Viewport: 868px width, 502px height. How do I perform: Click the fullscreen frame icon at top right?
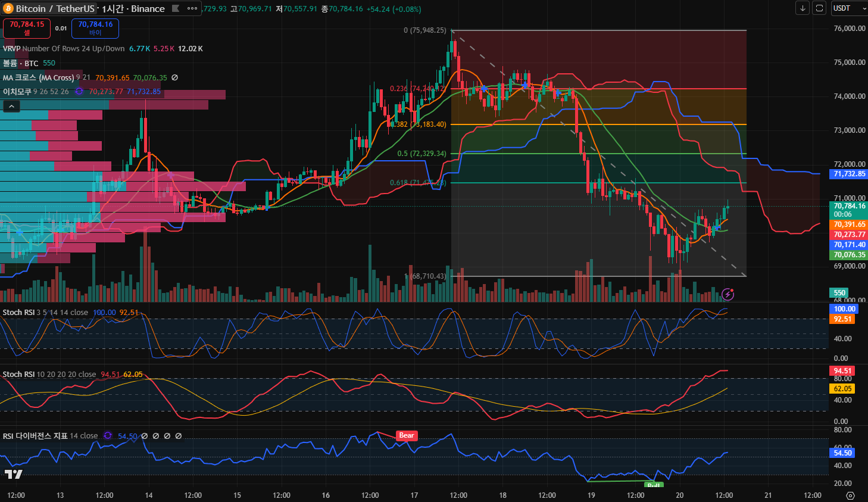819,8
